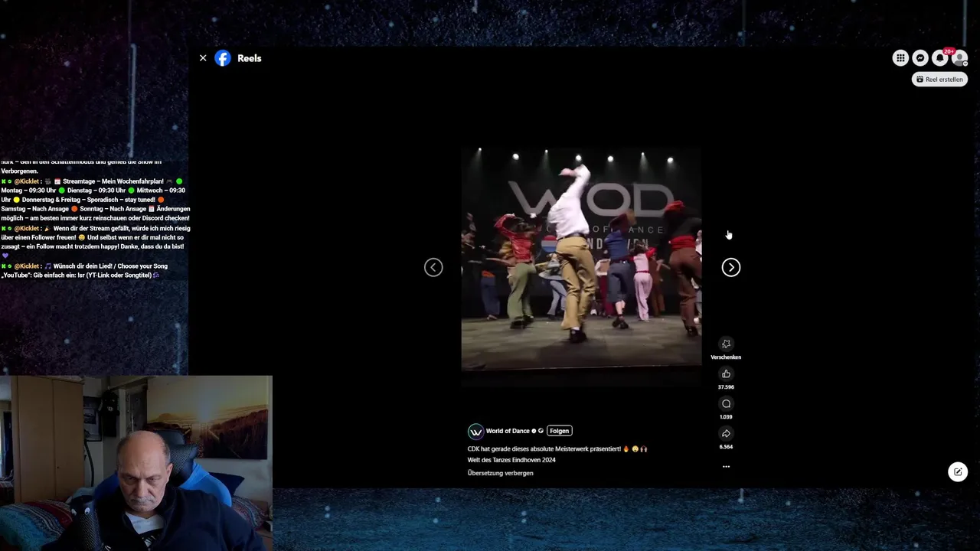This screenshot has width=980, height=551.
Task: Click the Folgen button
Action: coord(559,431)
